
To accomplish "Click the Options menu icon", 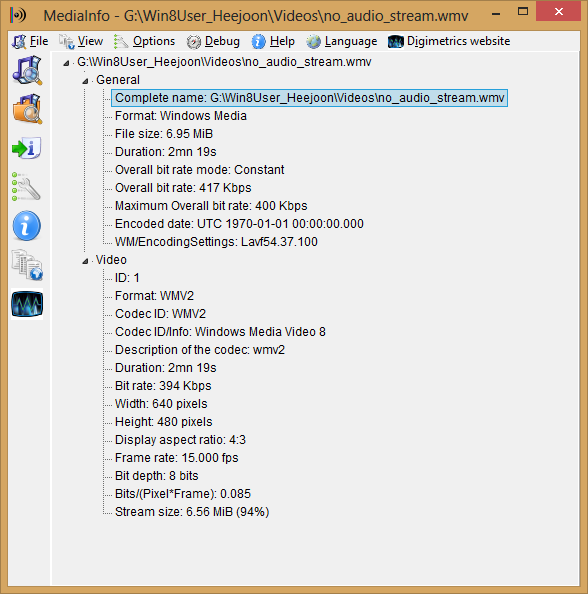I will [121, 41].
